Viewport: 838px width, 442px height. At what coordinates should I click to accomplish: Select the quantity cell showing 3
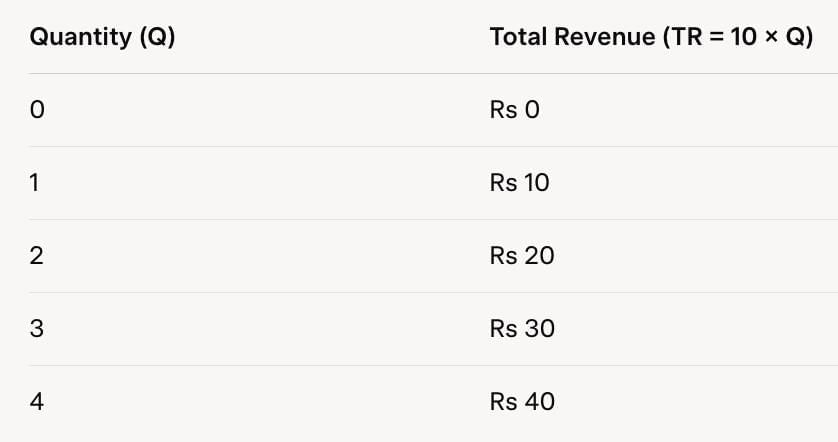point(37,329)
